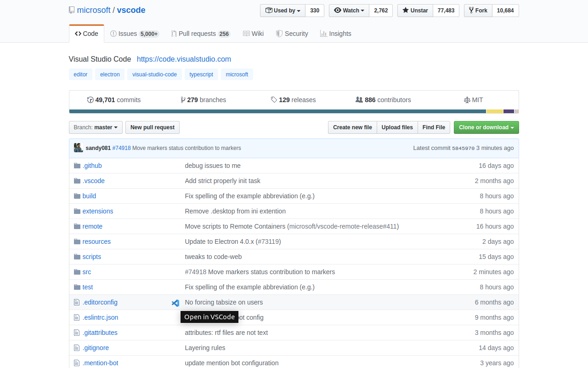Open the 279 branches link
Screen dimensions: 588x368
(203, 100)
